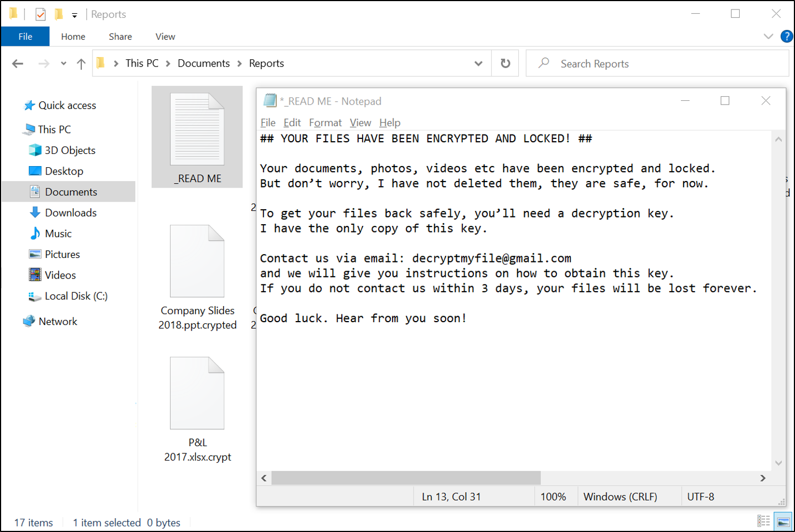
Task: Click the 3D Objects cube icon
Action: click(x=35, y=150)
